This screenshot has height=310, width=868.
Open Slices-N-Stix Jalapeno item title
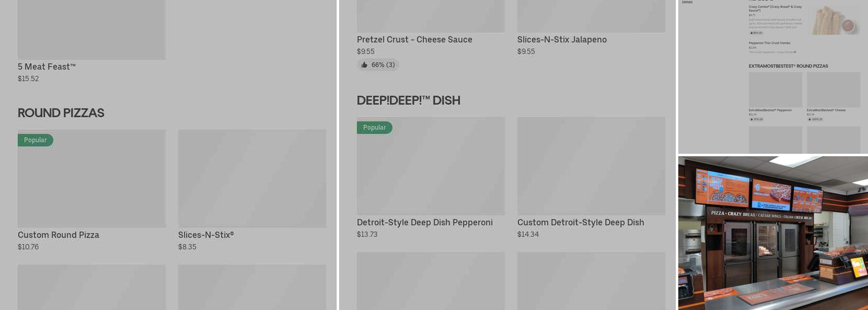562,40
